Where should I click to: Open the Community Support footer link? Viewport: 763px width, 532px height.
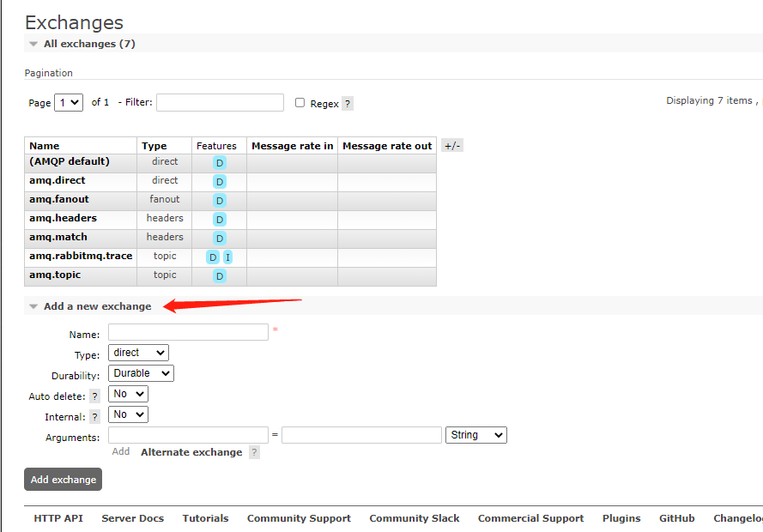click(299, 518)
